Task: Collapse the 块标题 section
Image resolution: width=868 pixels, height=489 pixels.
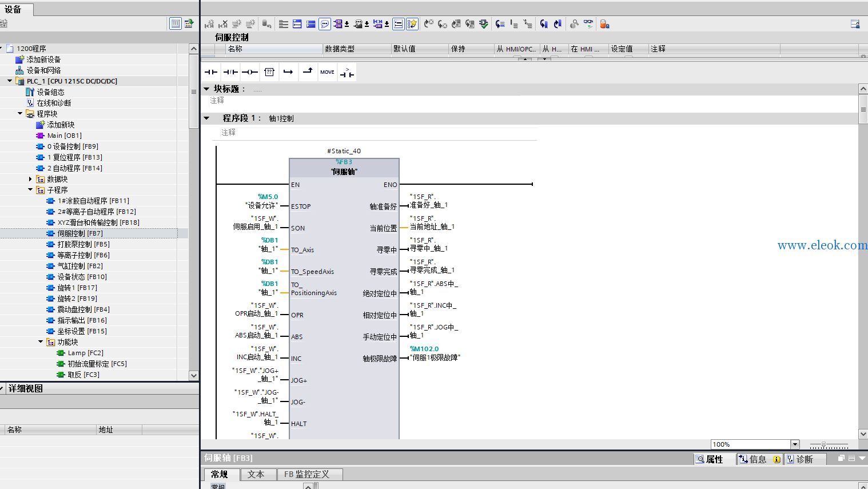Action: [x=206, y=89]
